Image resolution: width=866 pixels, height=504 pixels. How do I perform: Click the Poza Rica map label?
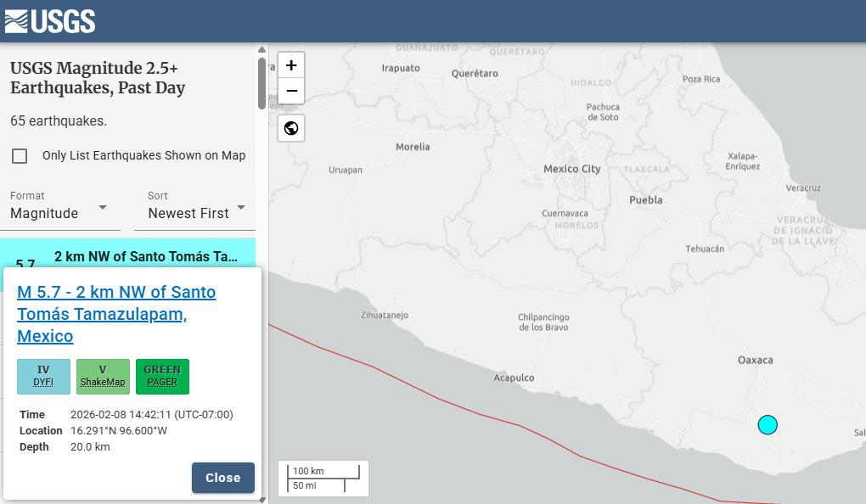(x=700, y=79)
